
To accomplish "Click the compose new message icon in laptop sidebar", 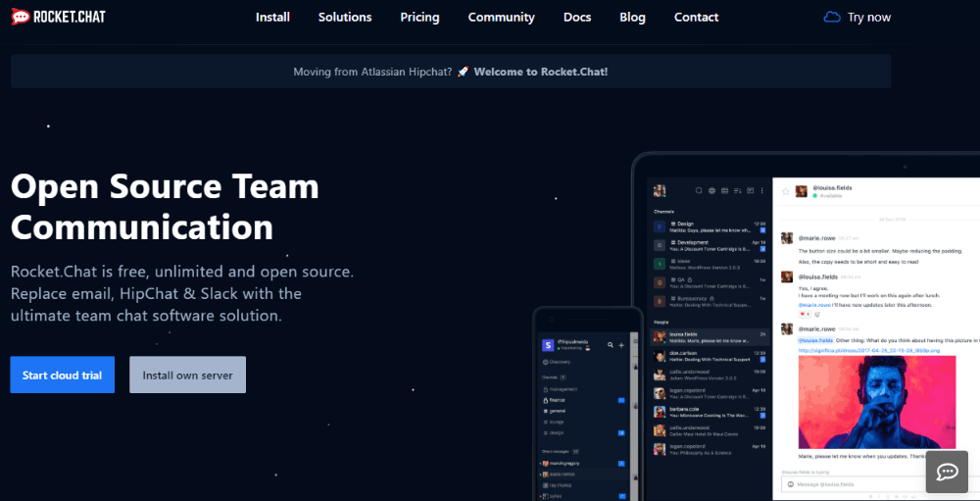I will pyautogui.click(x=751, y=191).
